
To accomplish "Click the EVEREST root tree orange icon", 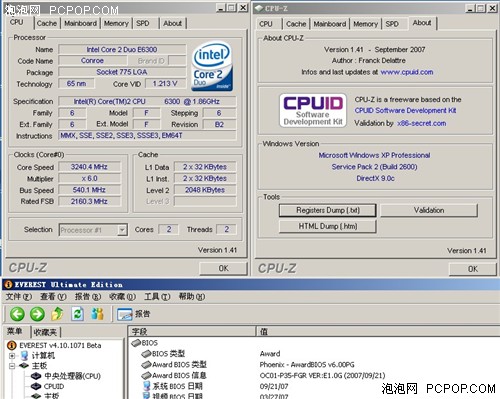I will [12, 345].
